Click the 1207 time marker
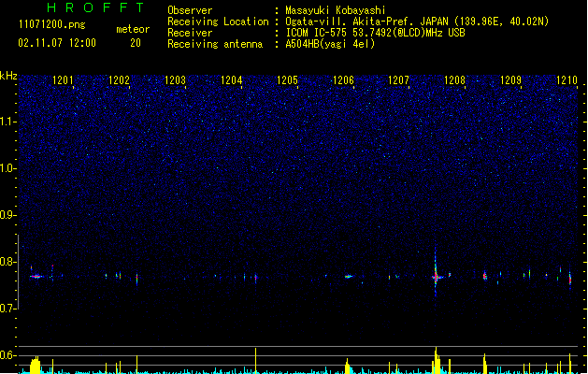Screen dimensions: 588x374 click(398, 80)
